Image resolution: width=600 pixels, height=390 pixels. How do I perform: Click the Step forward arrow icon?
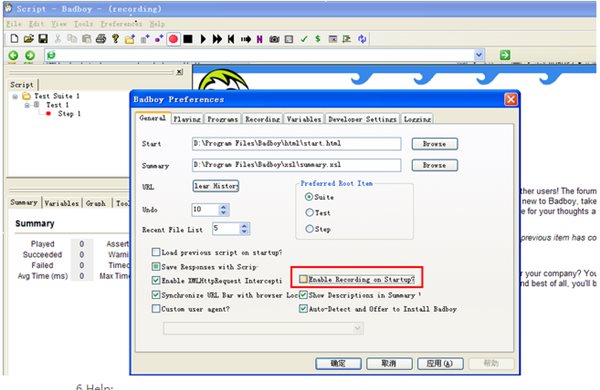pyautogui.click(x=246, y=39)
